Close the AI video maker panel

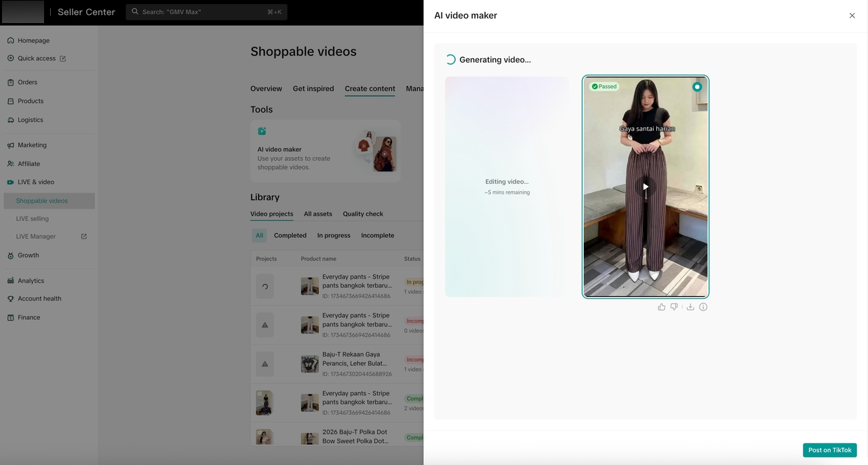pos(852,16)
